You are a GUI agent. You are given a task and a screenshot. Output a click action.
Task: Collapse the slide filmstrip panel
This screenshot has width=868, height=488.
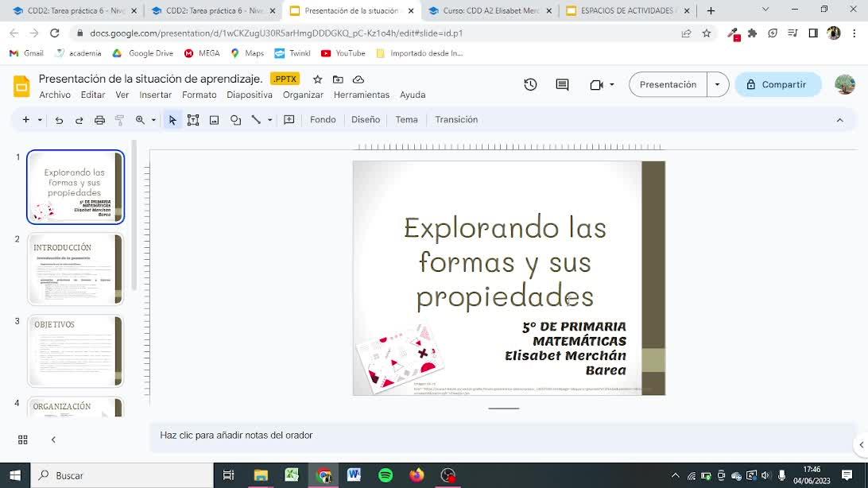[x=53, y=440]
